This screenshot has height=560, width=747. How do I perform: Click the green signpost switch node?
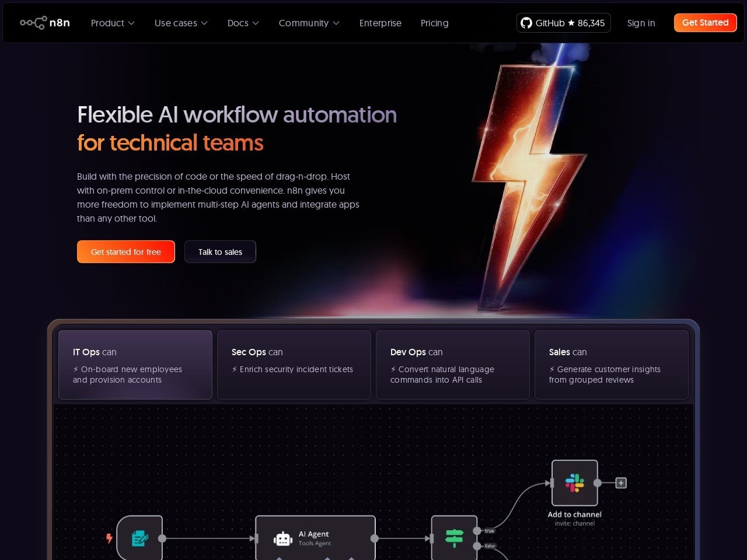point(454,538)
